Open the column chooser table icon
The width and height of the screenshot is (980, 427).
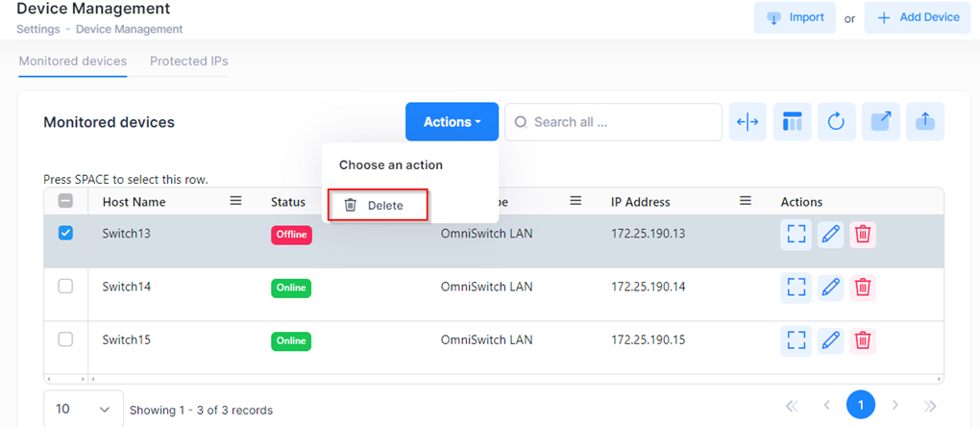[792, 122]
